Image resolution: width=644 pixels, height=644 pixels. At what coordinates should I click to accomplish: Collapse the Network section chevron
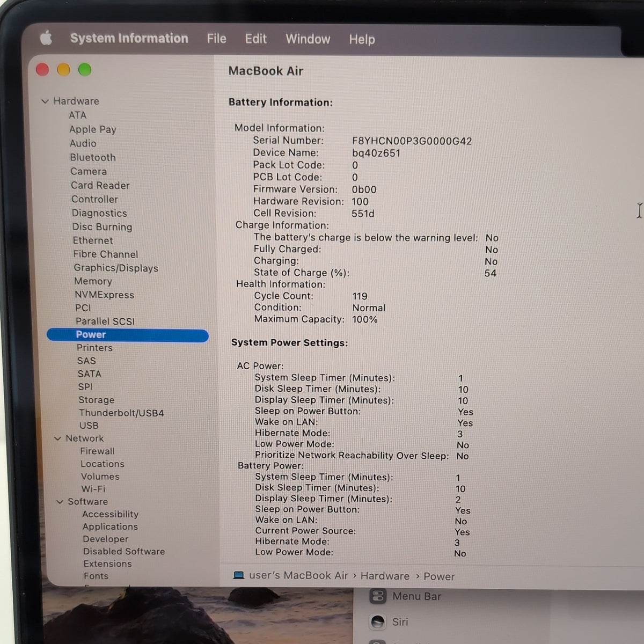click(57, 438)
